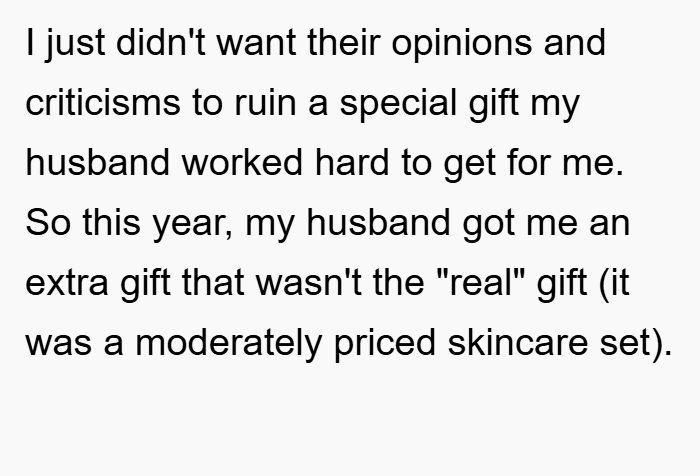Click the word "criticisms" in the text
This screenshot has width=700, height=476.
point(103,102)
